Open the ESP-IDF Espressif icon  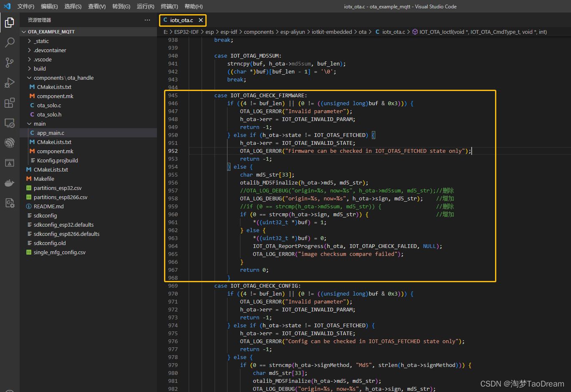9,143
